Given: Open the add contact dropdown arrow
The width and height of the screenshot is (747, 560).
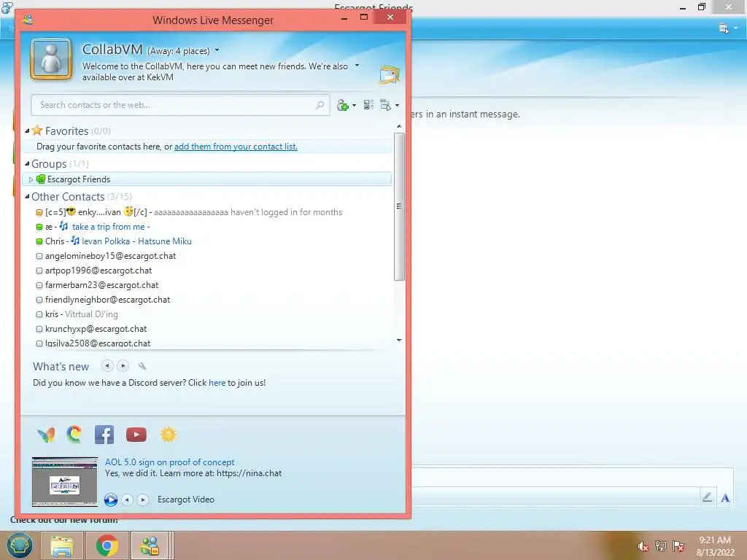Looking at the screenshot, I should coord(354,106).
